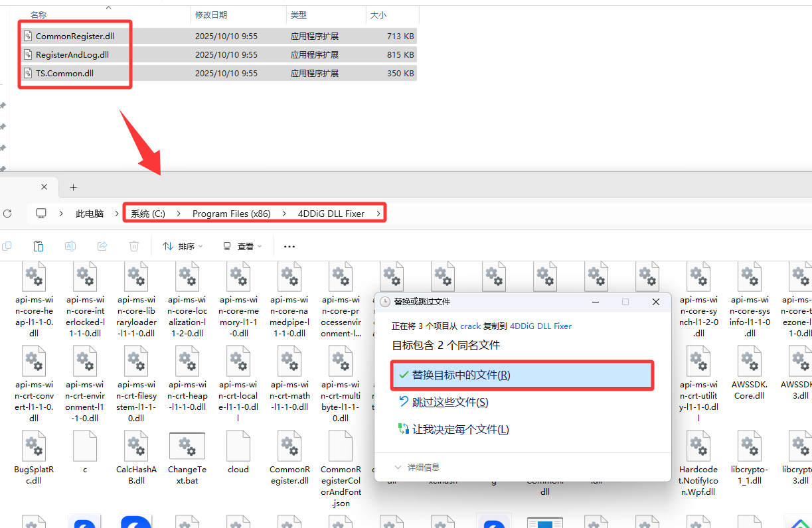812x528 pixels.
Task: Click the Rename icon in toolbar
Action: (x=70, y=246)
